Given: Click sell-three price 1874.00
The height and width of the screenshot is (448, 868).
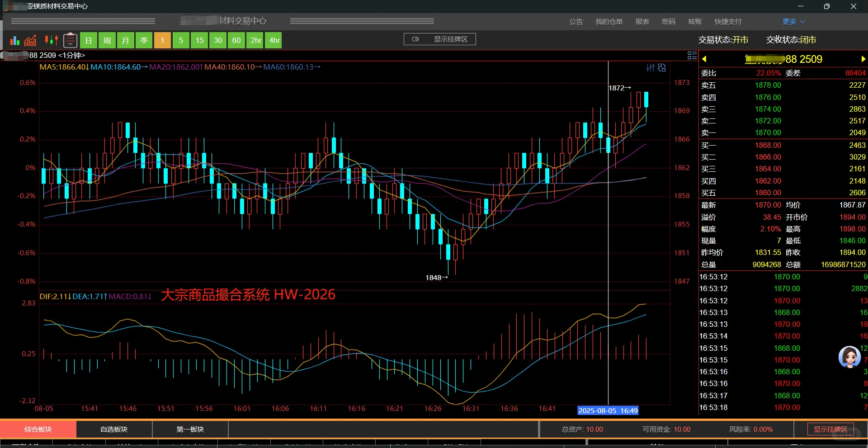Looking at the screenshot, I should (768, 109).
